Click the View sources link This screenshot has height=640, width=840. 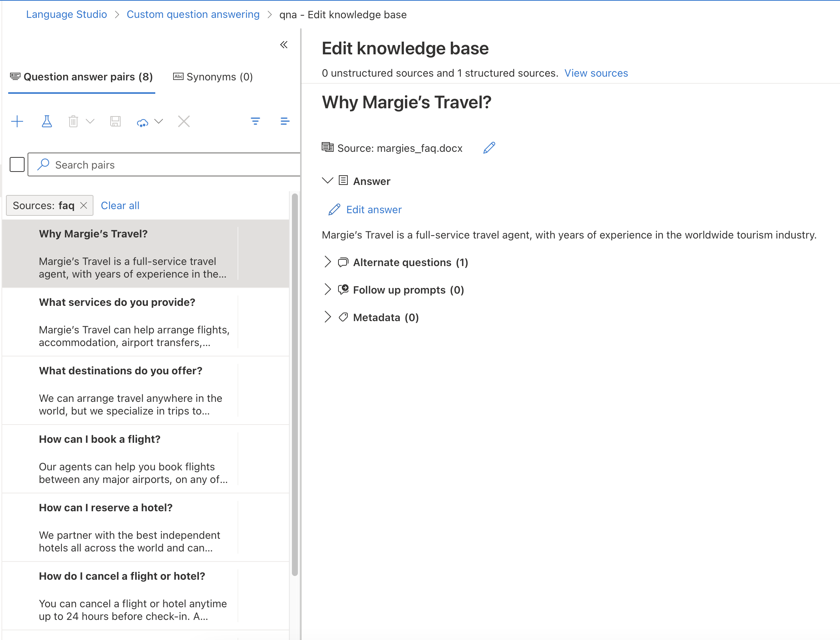click(x=596, y=73)
